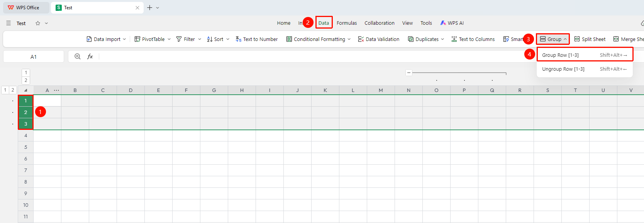The width and height of the screenshot is (644, 223).
Task: Collapse the Group dropdown button
Action: [553, 39]
